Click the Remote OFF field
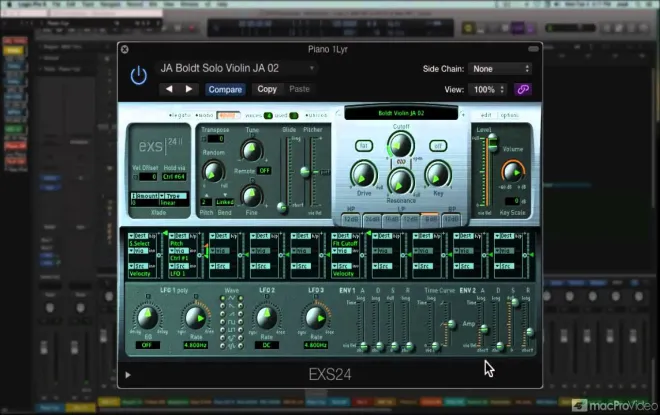 coord(264,170)
